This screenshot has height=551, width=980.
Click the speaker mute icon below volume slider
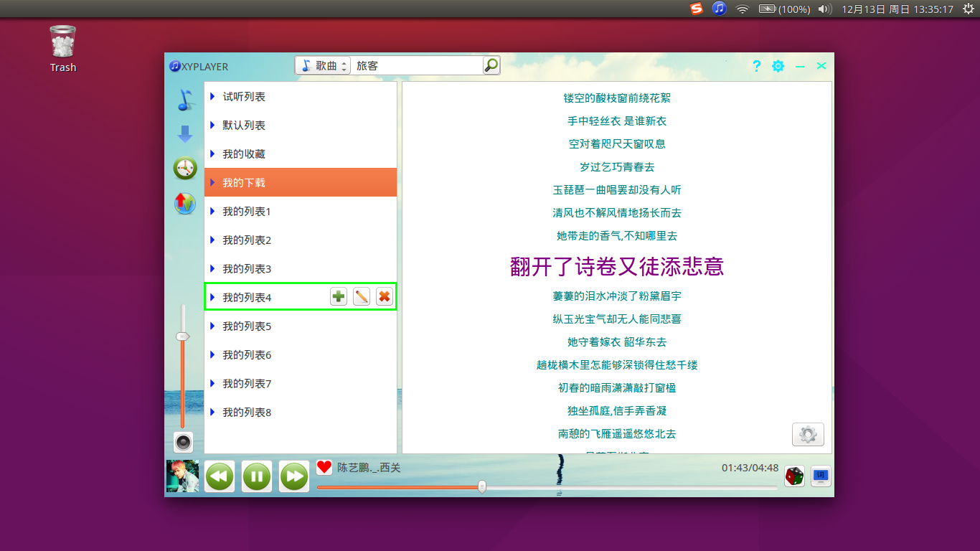tap(184, 442)
